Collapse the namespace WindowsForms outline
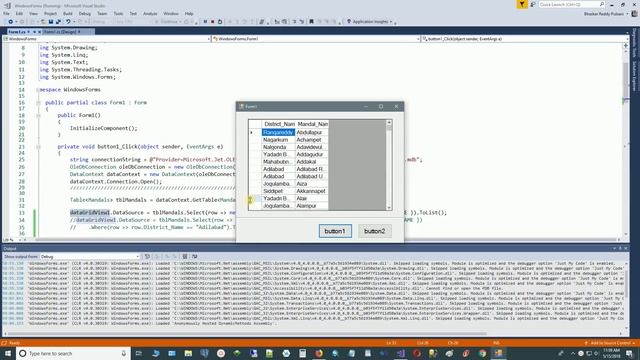The width and height of the screenshot is (640, 360). point(38,89)
